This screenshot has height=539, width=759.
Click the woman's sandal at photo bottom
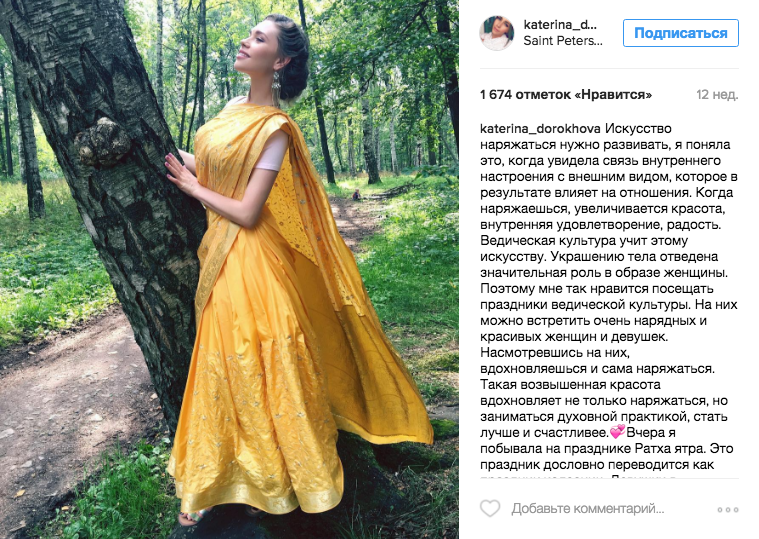(x=194, y=516)
